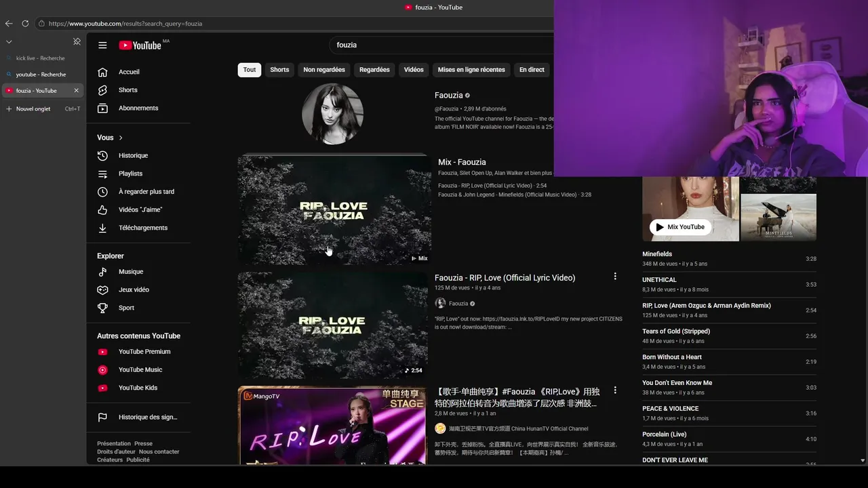Expand the Vous section chevron
Viewport: 868px width, 488px height.
tap(121, 138)
